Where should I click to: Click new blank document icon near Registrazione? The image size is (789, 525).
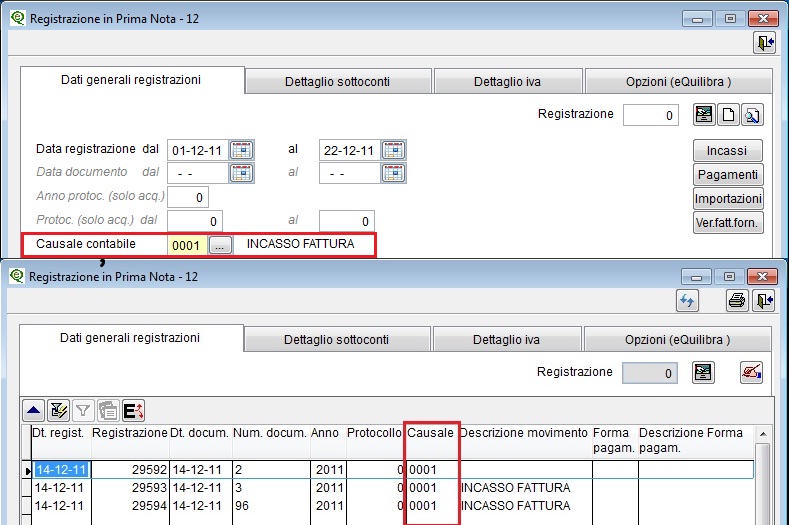click(728, 115)
